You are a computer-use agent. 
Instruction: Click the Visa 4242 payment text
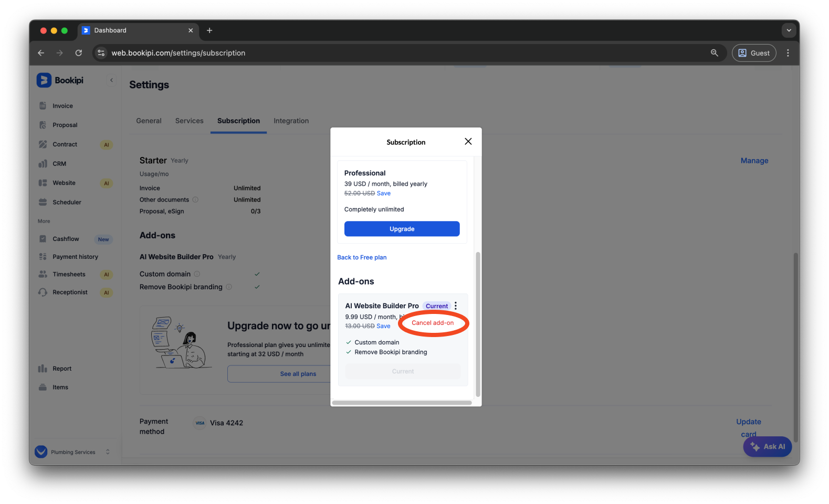coord(227,423)
